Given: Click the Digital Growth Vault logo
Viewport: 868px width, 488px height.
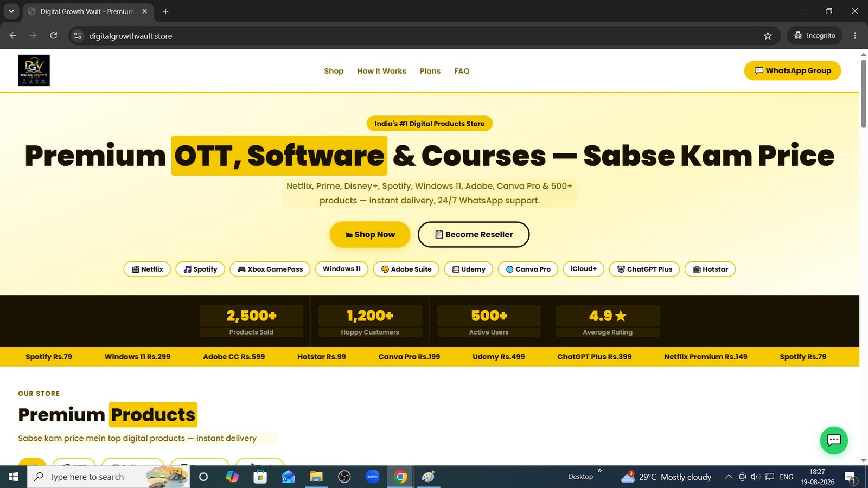Looking at the screenshot, I should (34, 70).
